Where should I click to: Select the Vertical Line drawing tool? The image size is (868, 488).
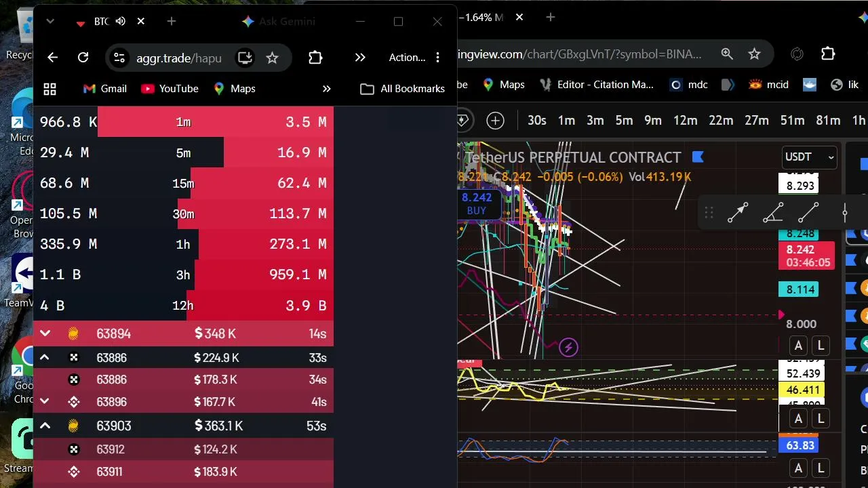click(845, 213)
